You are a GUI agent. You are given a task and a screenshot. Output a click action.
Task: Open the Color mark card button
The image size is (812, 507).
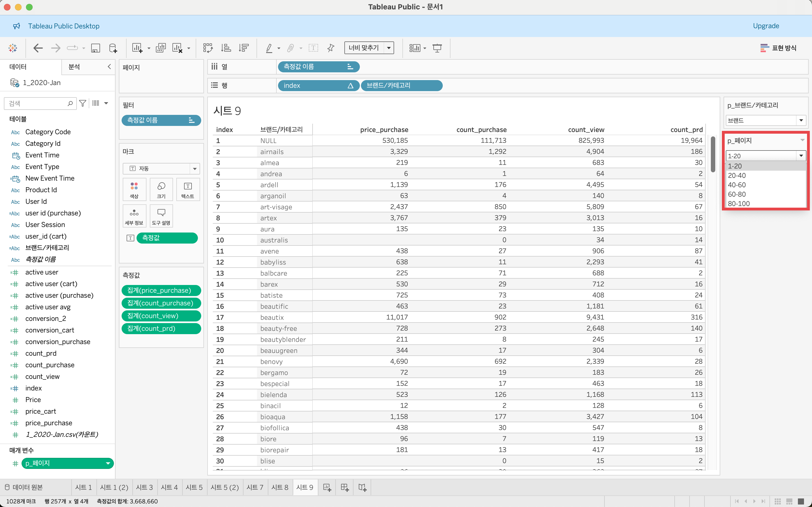pos(134,189)
